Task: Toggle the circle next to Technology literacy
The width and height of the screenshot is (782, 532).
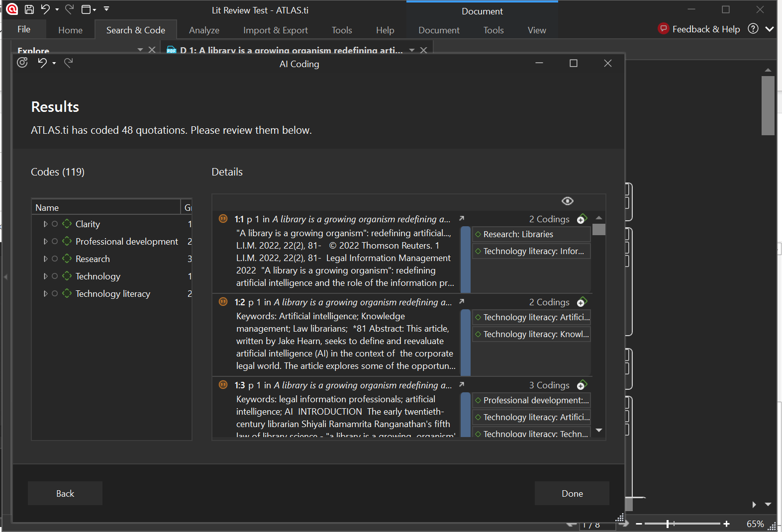Action: point(55,294)
